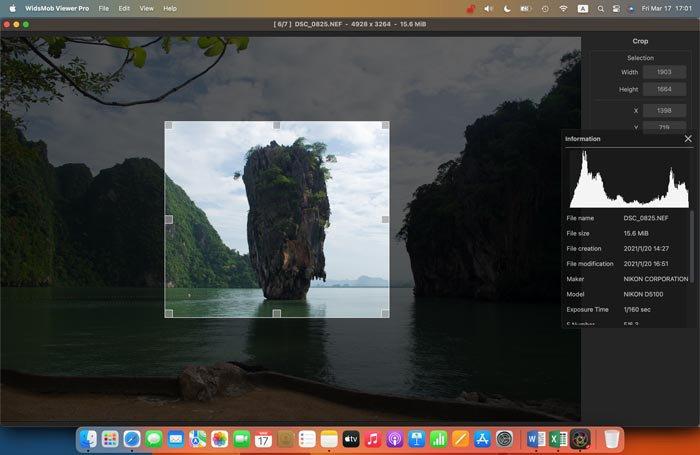Click the bottom-right crop handle
The image size is (700, 455).
[x=385, y=313]
